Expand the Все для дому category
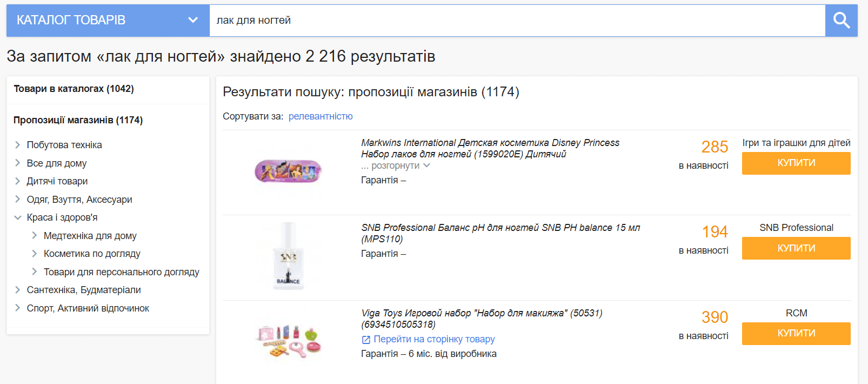 (17, 163)
